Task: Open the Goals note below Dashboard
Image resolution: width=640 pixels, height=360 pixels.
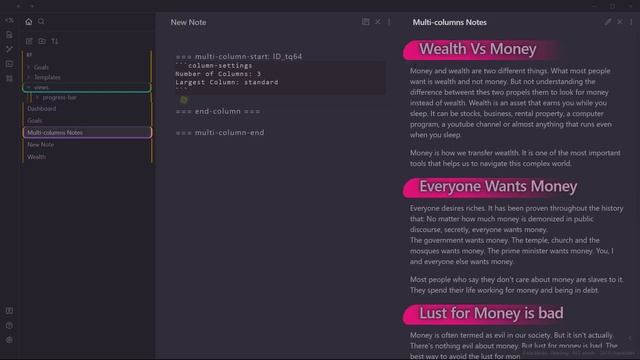Action: point(35,120)
